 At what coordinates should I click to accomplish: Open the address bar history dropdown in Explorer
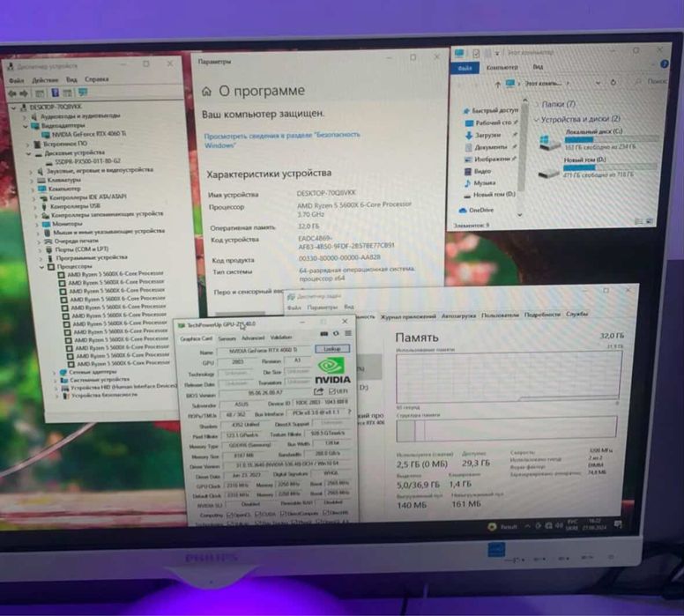click(x=598, y=83)
